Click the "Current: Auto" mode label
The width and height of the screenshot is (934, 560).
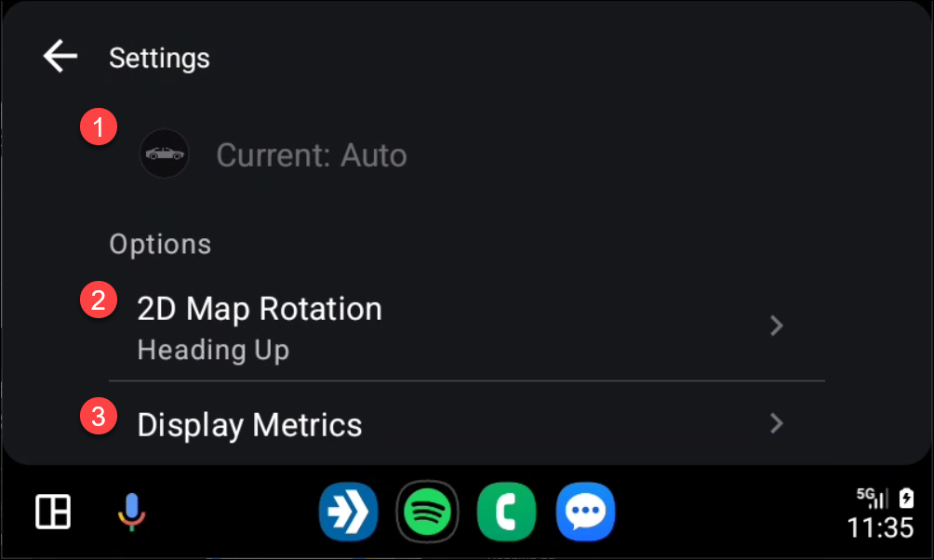pyautogui.click(x=312, y=154)
